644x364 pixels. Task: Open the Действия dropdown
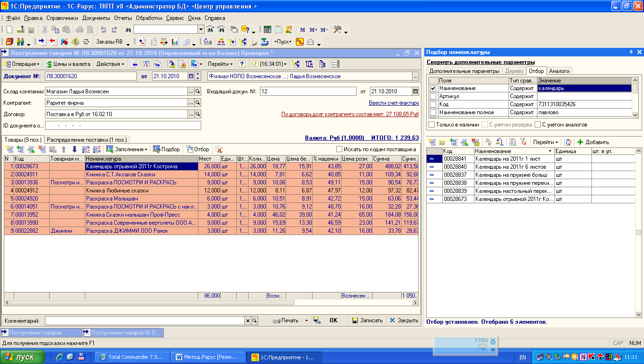(x=110, y=64)
